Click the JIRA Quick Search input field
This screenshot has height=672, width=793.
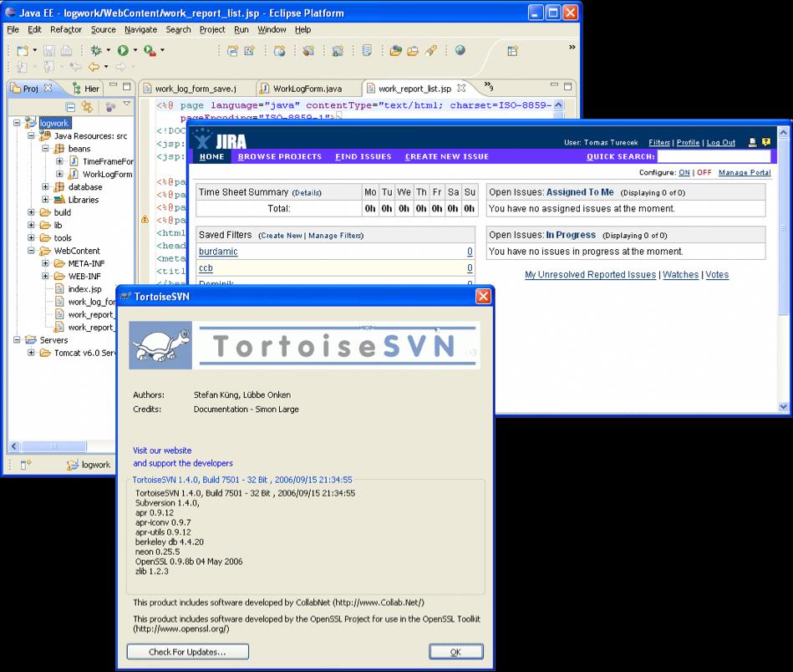[x=714, y=156]
